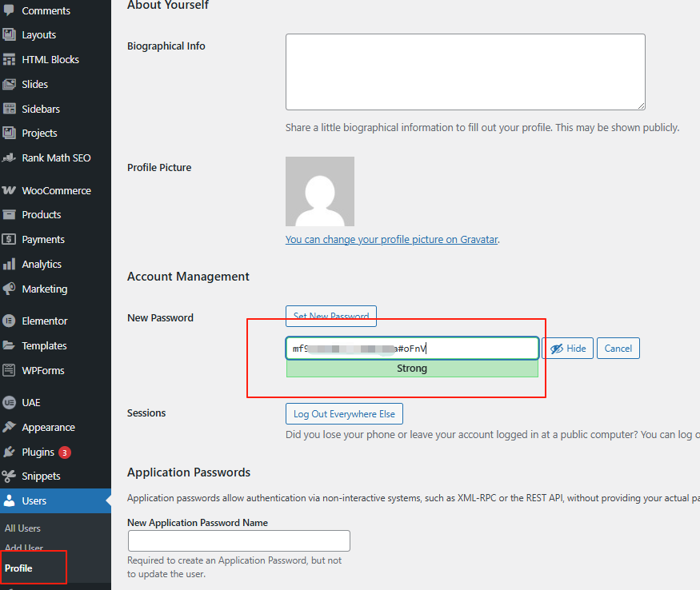Focus the New Application Password Name field
700x590 pixels.
(x=238, y=540)
